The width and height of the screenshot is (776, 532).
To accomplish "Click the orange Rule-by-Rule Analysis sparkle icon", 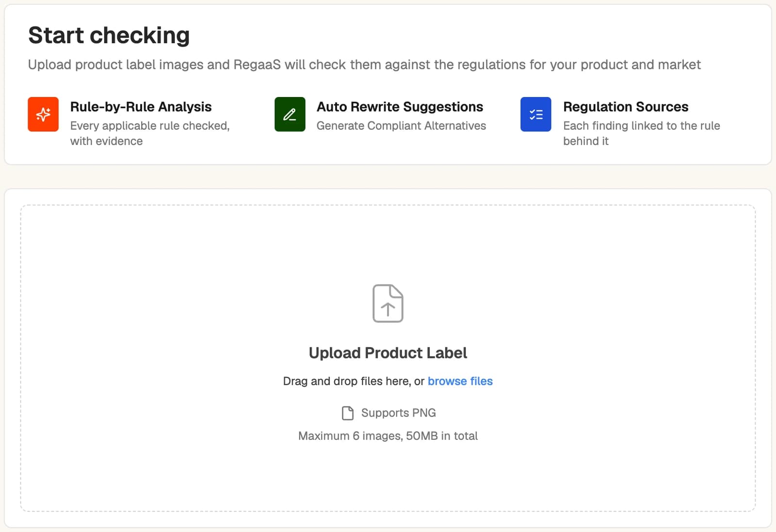I will click(43, 114).
